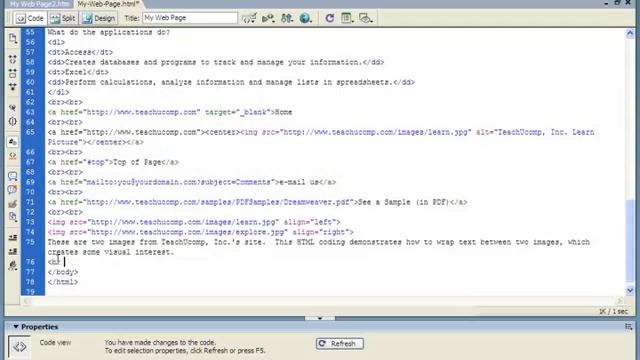Image resolution: width=640 pixels, height=360 pixels.
Task: Toggle Line Numbers in coding toolbar
Action: (x=13, y=142)
